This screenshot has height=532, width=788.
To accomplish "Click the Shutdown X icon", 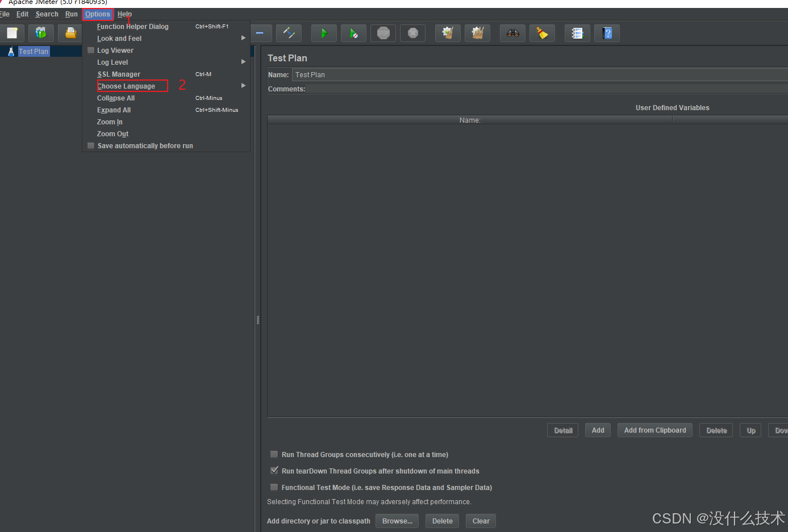I will click(412, 33).
